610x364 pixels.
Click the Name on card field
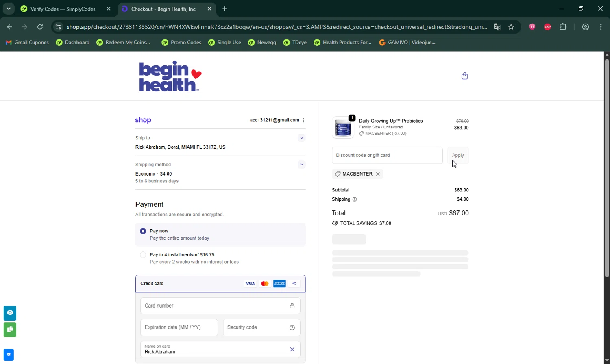coord(220,349)
